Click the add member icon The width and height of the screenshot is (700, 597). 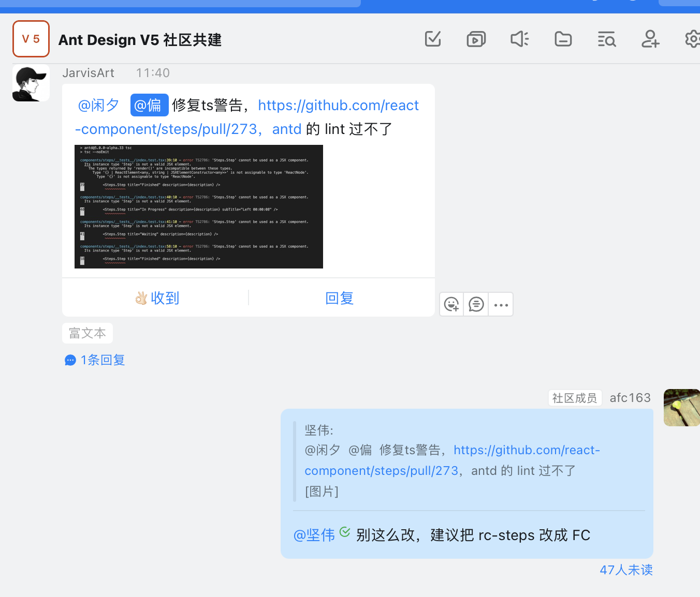[x=650, y=39]
